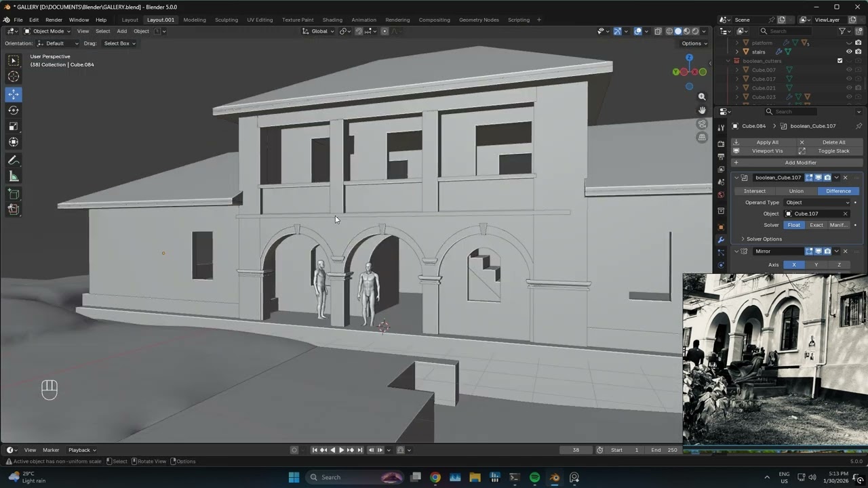Open the Operand Type Object dropdown
The image size is (868, 488).
point(817,203)
